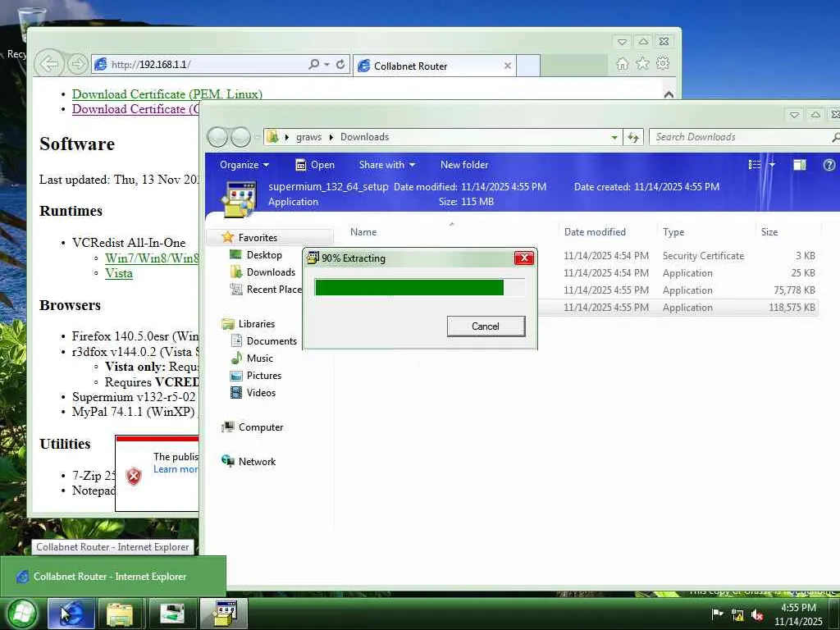Open the Win7/Win8 VCRedist link

[x=152, y=258]
